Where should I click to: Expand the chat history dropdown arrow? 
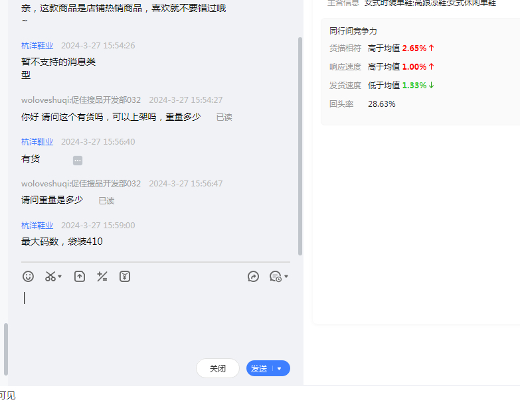[286, 277]
